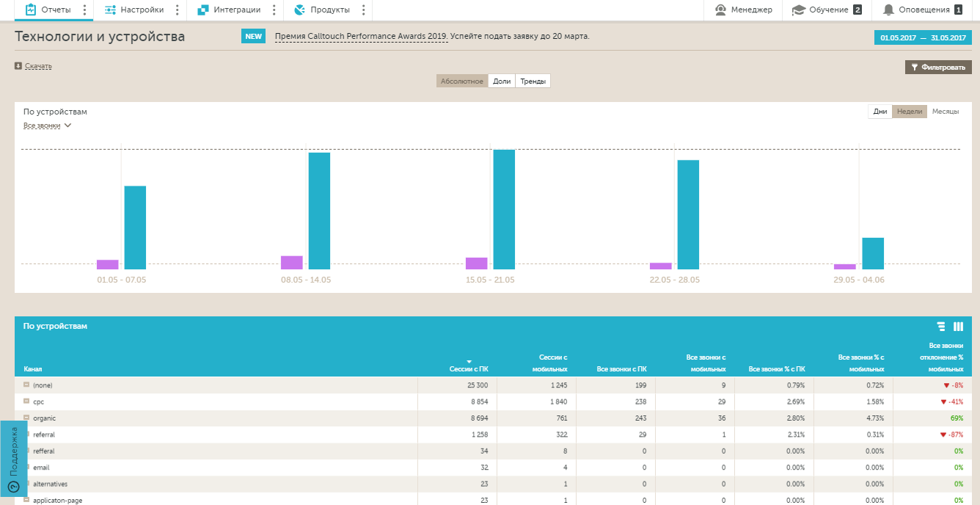The height and width of the screenshot is (505, 980).
Task: Click the Интеграции integrations icon
Action: [x=203, y=10]
